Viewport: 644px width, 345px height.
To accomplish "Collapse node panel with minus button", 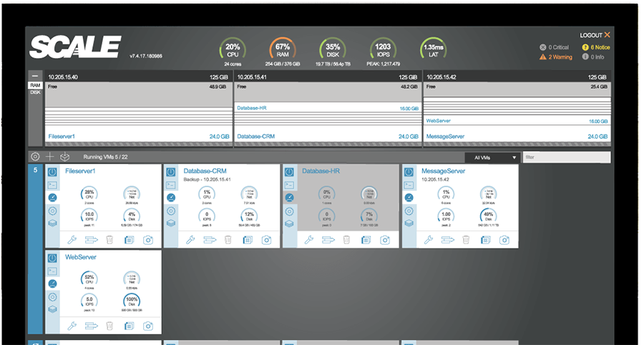I will (35, 76).
